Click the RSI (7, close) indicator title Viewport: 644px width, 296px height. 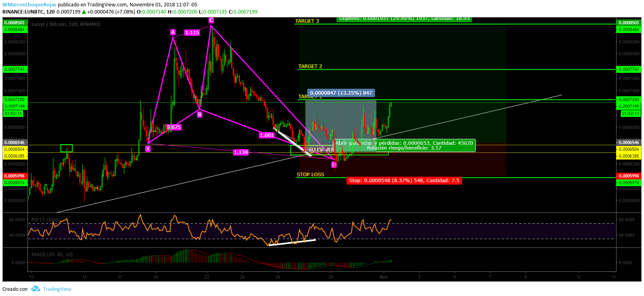click(45, 220)
